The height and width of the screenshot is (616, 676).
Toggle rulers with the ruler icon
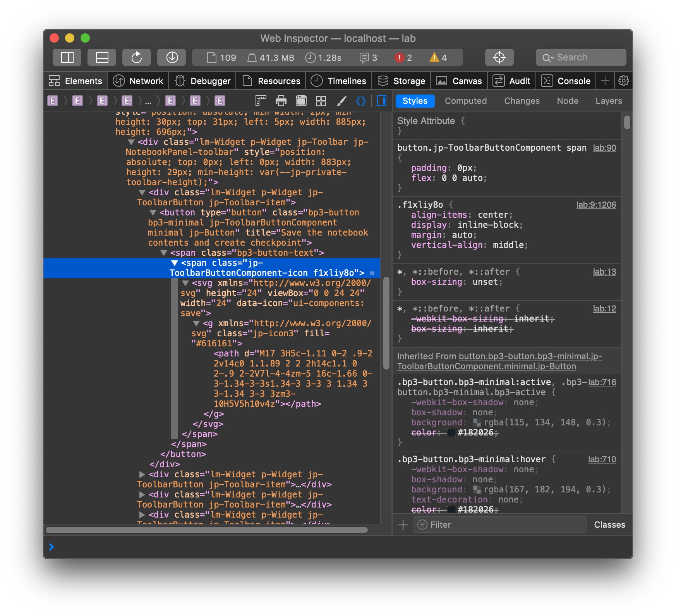261,101
